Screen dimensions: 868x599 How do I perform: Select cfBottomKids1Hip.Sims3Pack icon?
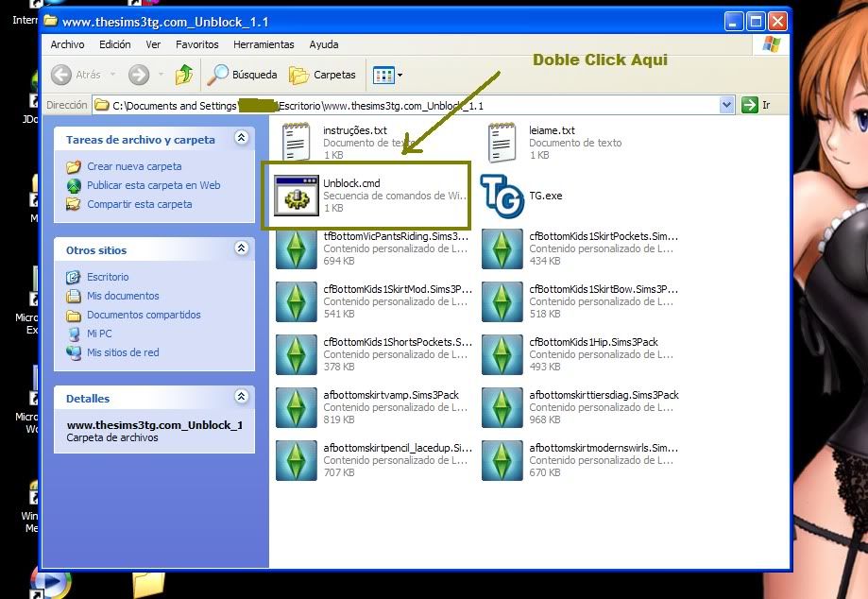tap(502, 354)
